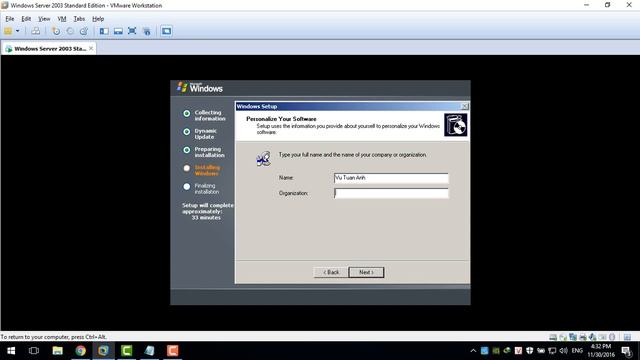Click the console view toolbar icon
Image resolution: width=640 pixels, height=360 pixels.
166,31
